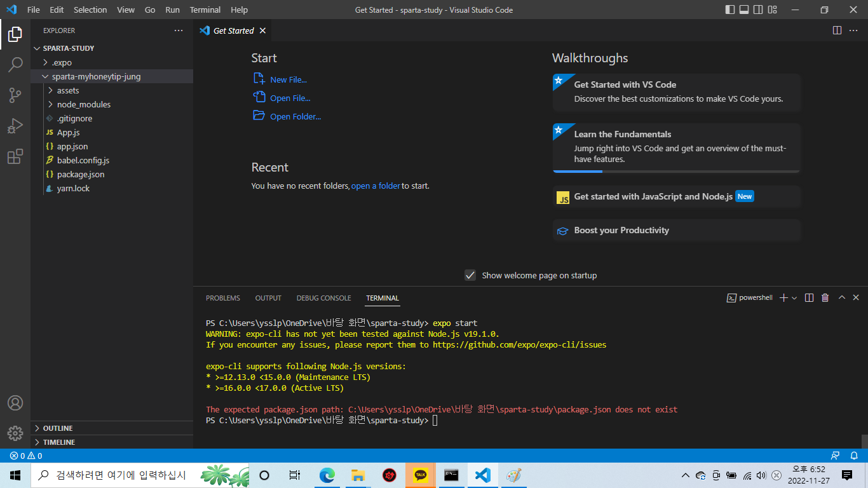This screenshot has height=488, width=868.
Task: Maximize the panel size with chevron up
Action: [842, 297]
